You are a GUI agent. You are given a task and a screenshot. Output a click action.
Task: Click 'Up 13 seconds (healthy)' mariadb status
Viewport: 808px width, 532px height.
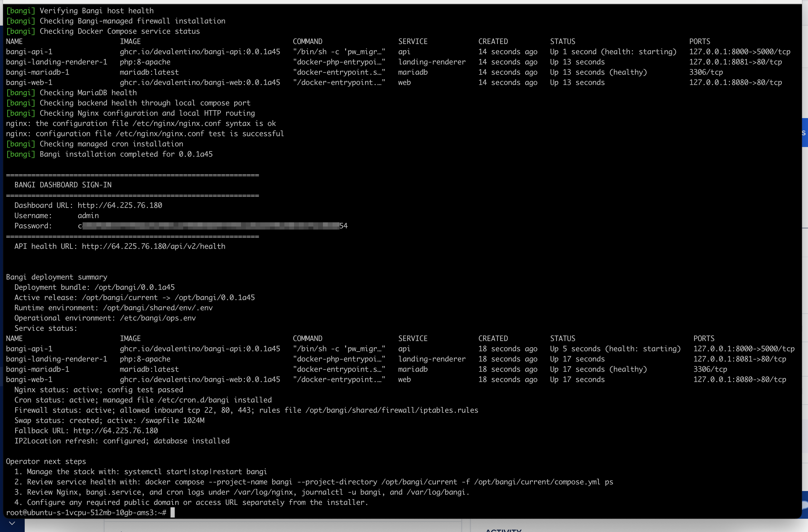tap(599, 72)
